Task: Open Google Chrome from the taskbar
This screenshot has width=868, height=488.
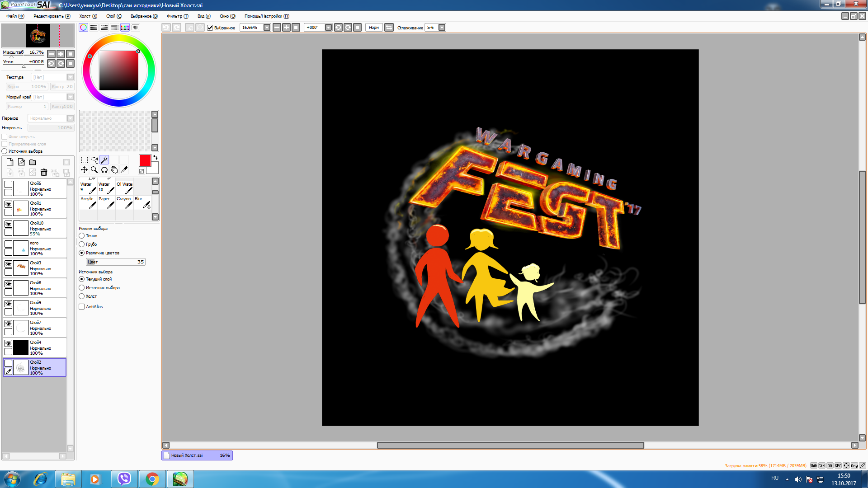Action: (x=152, y=479)
